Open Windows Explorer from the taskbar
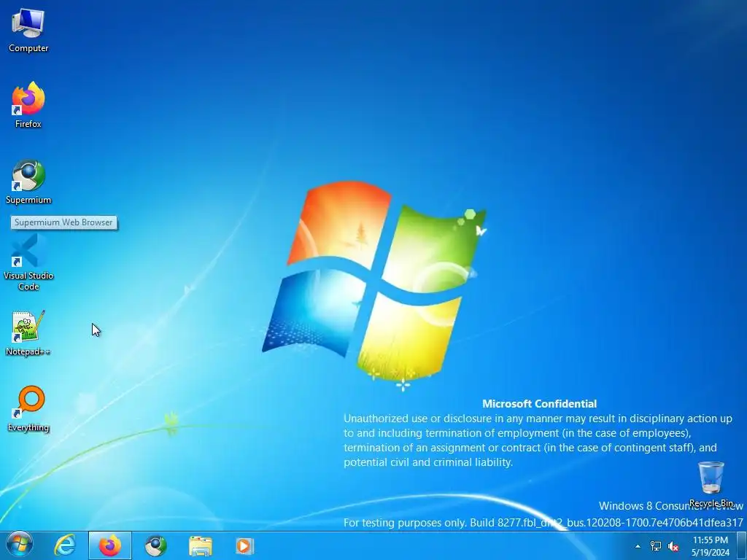This screenshot has height=560, width=747. 201,545
